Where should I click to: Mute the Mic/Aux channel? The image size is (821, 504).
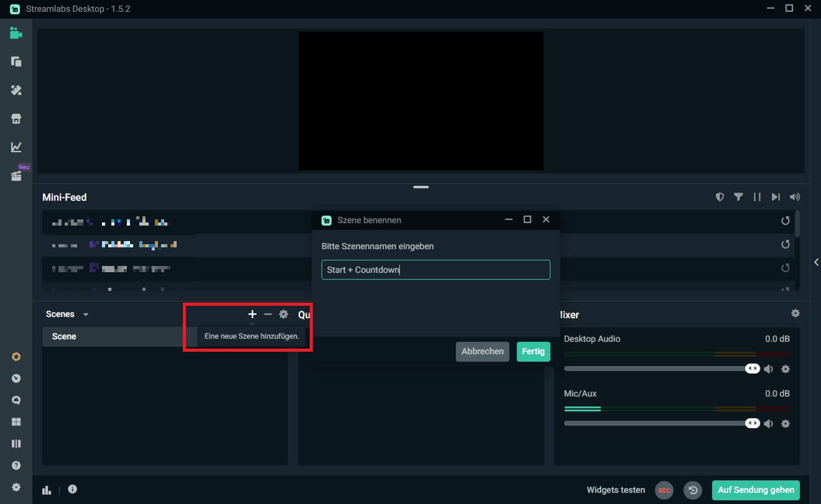pos(769,423)
